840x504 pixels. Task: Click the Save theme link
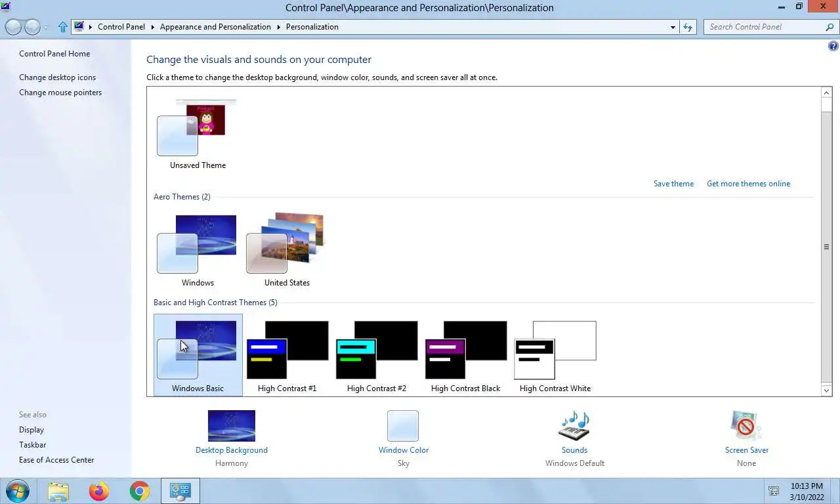click(673, 184)
